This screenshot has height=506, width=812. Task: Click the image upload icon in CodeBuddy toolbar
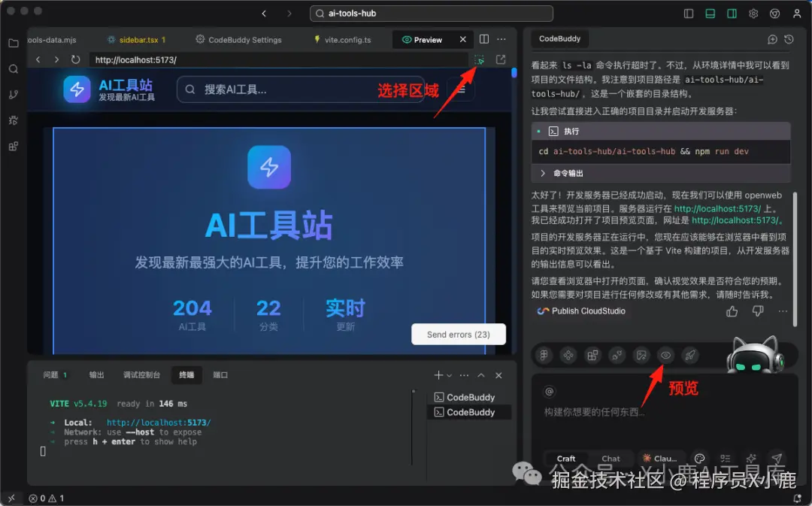[643, 355]
